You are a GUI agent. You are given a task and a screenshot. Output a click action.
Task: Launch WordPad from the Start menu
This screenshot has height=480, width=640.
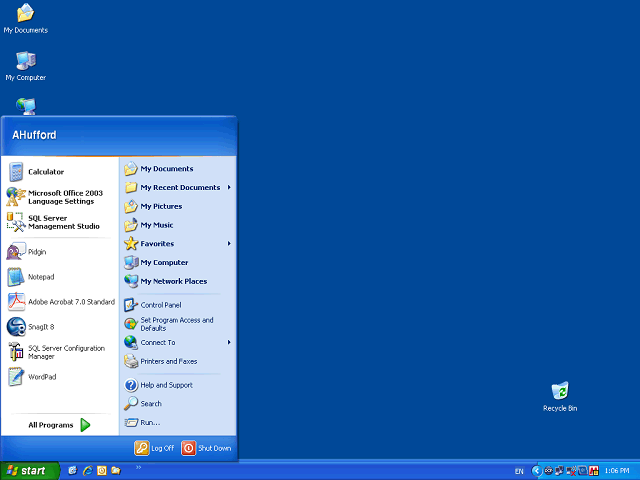point(60,377)
